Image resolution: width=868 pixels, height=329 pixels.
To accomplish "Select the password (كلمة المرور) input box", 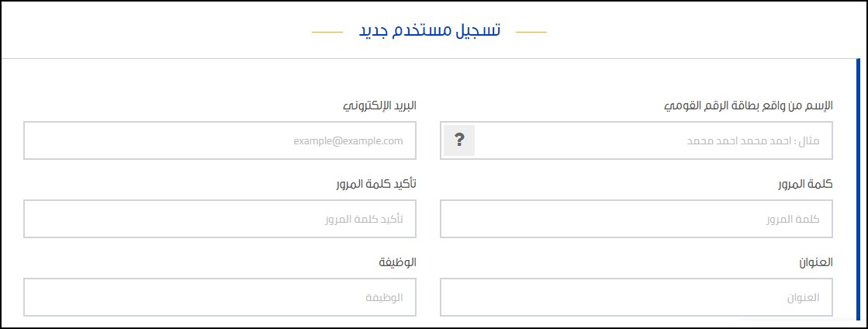I will [636, 219].
